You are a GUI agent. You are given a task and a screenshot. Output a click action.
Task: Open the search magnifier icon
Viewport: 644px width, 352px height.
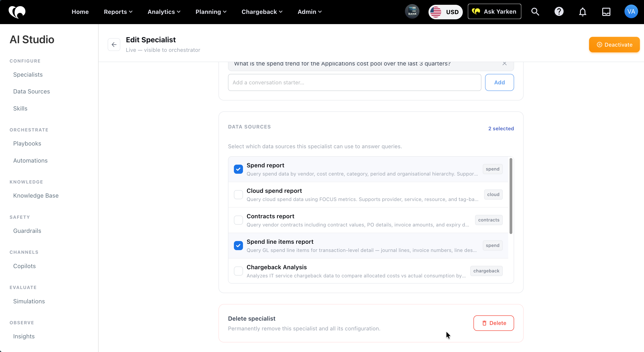535,12
